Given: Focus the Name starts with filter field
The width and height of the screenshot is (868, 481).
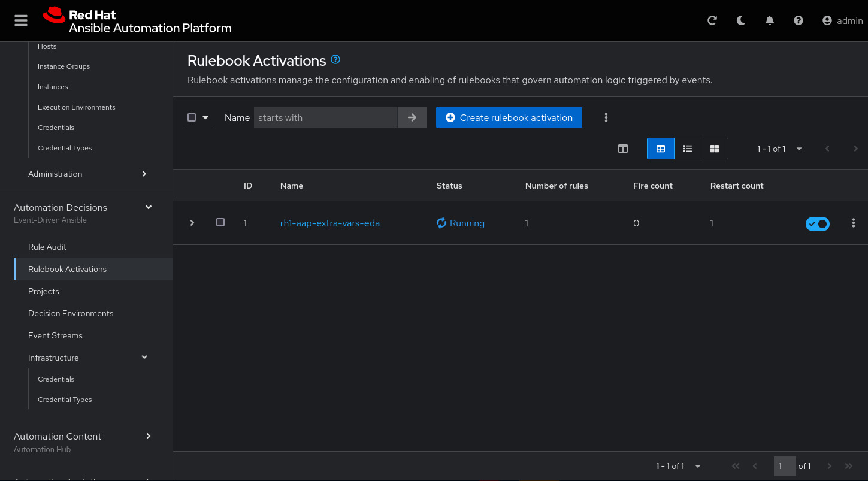Looking at the screenshot, I should (325, 117).
